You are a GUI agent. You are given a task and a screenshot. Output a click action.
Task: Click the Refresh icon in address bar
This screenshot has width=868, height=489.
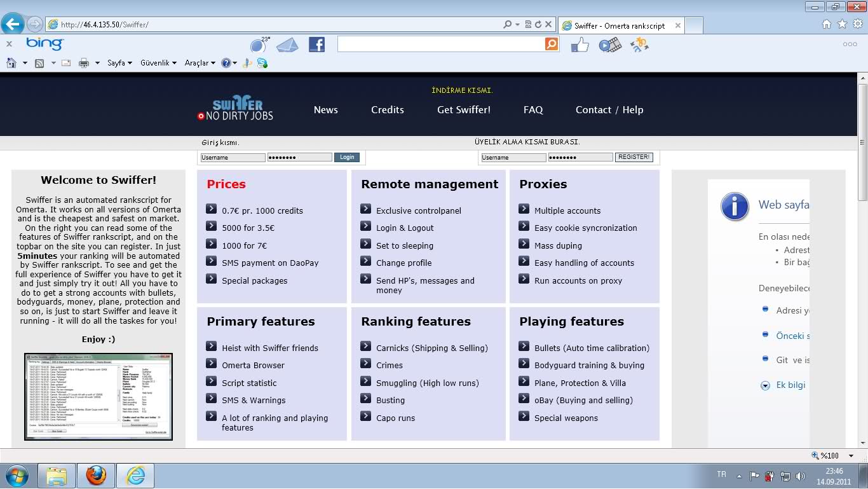click(x=538, y=25)
